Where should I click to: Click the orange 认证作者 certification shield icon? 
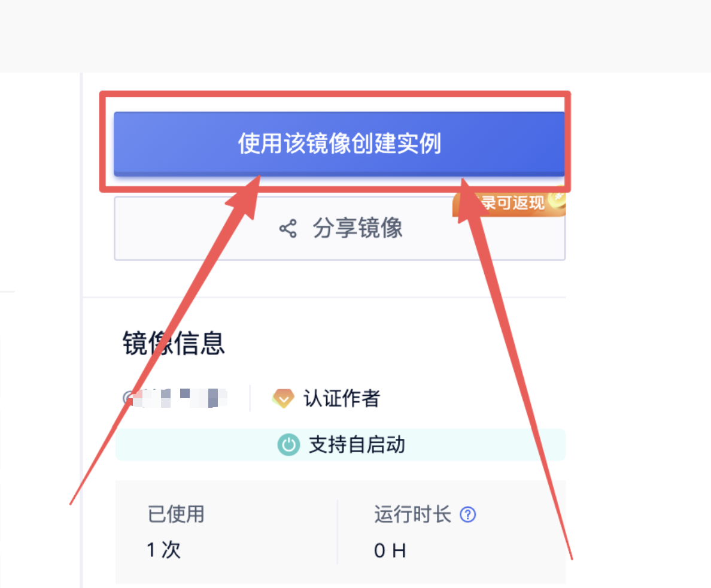(284, 398)
